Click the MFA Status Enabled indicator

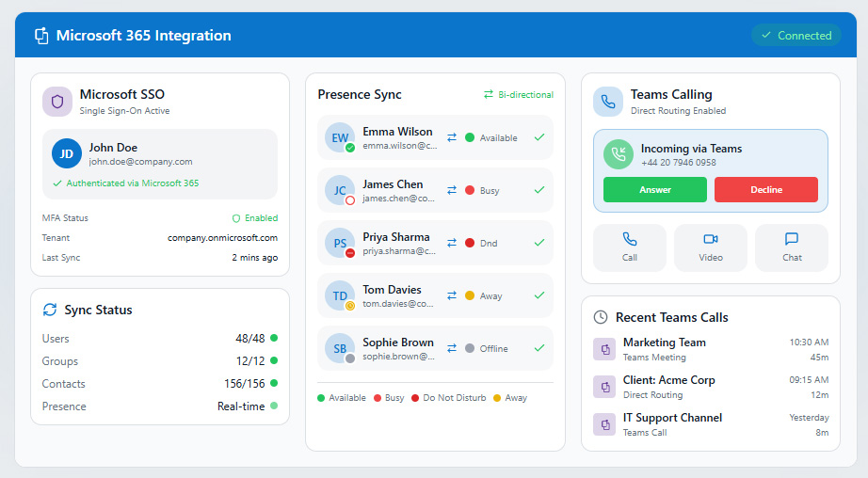(x=254, y=218)
